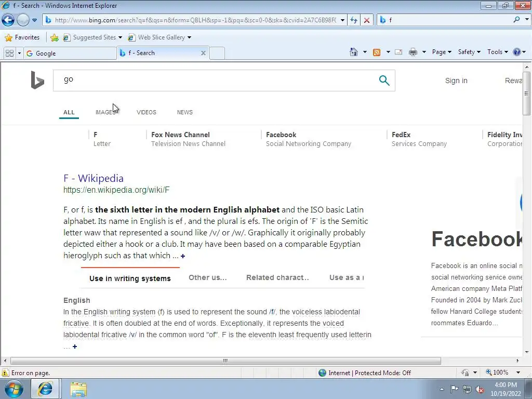Image resolution: width=532 pixels, height=399 pixels.
Task: Choose the Fox News Channel suggestion
Action: tap(188, 139)
